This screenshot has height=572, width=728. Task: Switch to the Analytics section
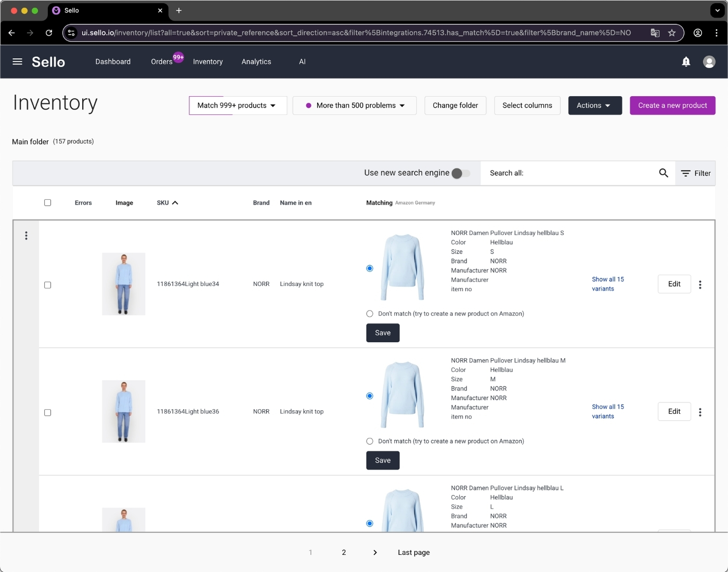point(256,61)
